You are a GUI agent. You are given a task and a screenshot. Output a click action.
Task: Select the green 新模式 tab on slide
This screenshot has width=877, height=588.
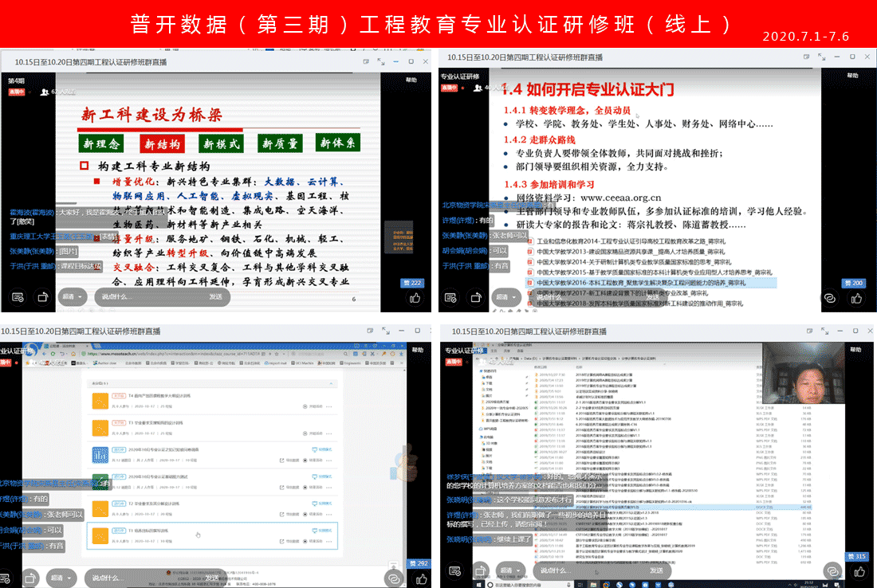(x=221, y=144)
